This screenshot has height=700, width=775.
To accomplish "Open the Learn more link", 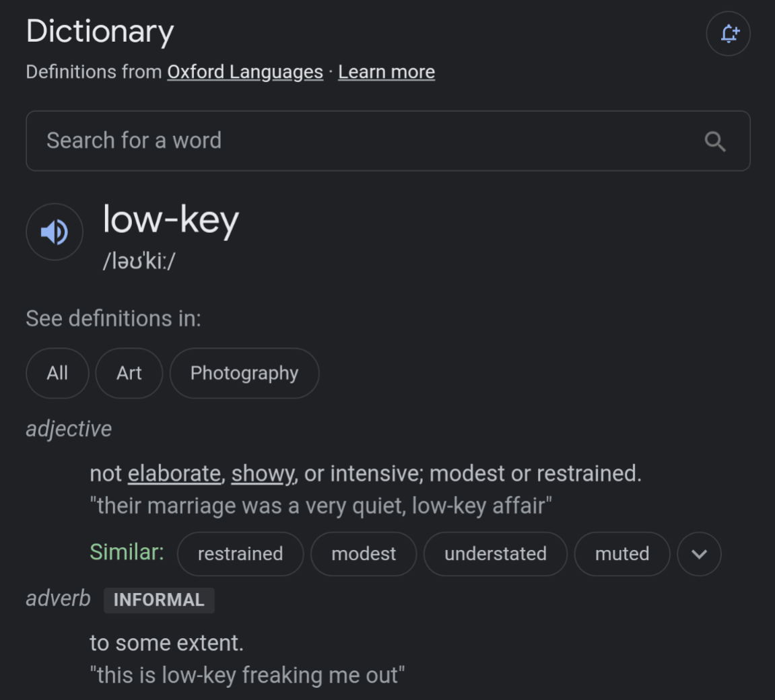I will click(386, 72).
